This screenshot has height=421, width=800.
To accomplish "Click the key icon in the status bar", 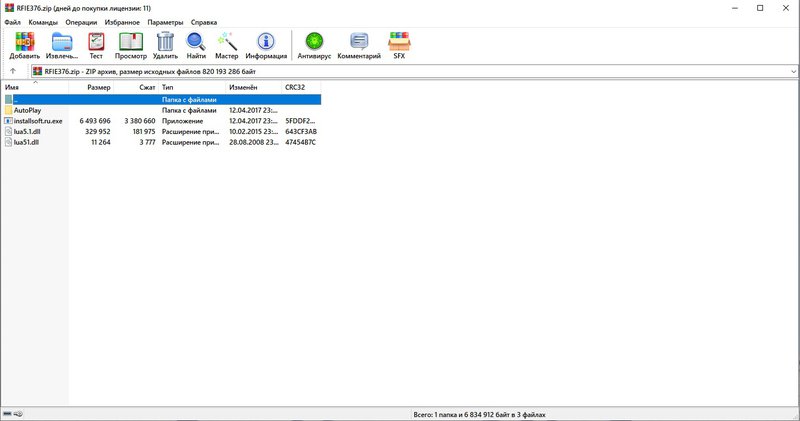I will 18,414.
